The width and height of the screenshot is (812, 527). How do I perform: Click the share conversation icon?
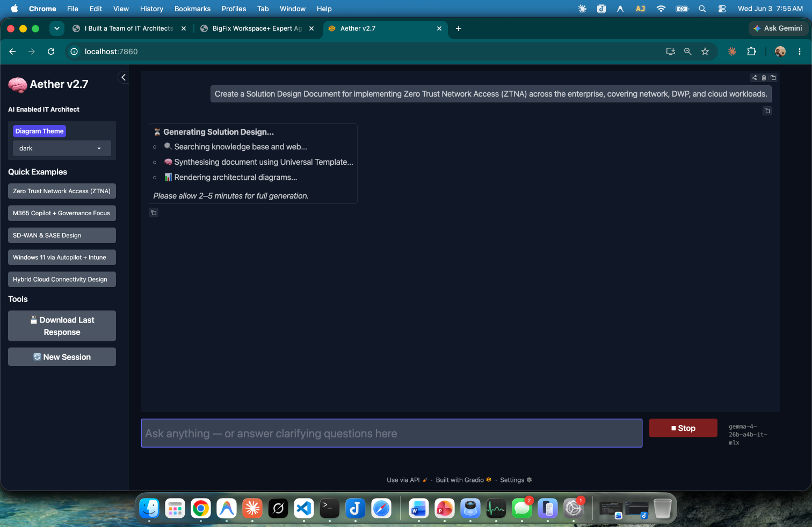click(754, 78)
